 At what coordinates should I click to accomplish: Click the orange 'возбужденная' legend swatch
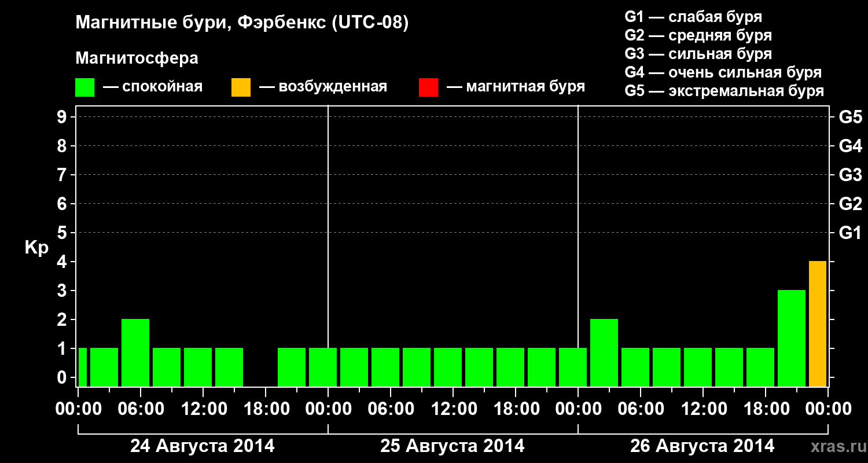tap(241, 87)
